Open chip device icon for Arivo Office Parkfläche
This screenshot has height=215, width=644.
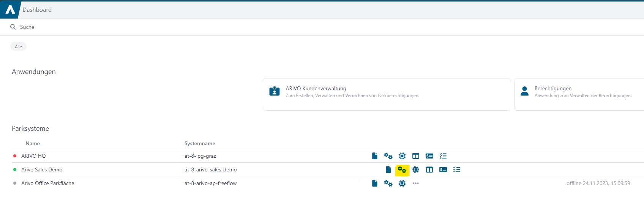coord(402,183)
